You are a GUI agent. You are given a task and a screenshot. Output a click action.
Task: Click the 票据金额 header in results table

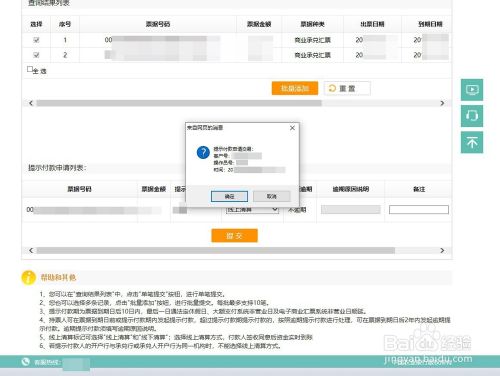click(x=259, y=24)
